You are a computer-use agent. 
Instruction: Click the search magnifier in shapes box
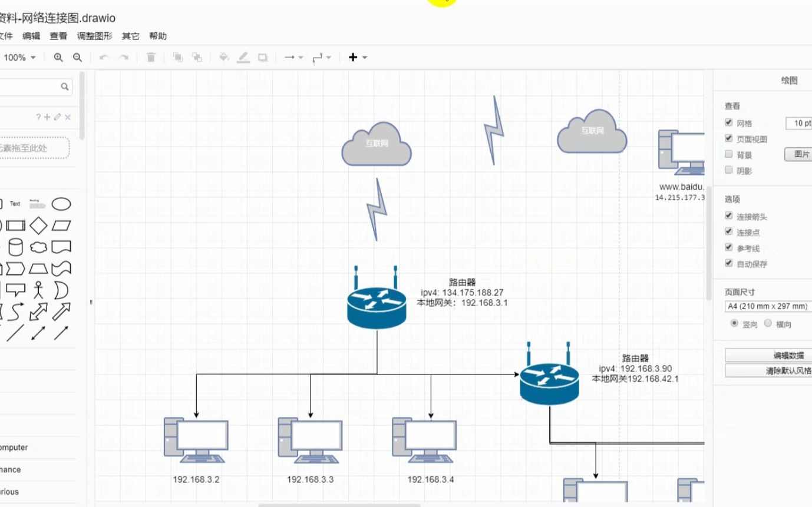click(65, 87)
